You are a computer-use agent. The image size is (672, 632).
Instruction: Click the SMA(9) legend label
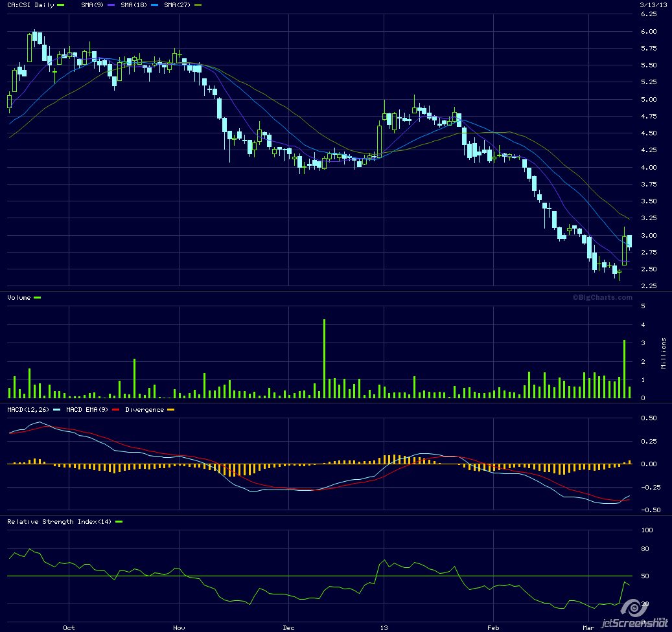pyautogui.click(x=93, y=5)
